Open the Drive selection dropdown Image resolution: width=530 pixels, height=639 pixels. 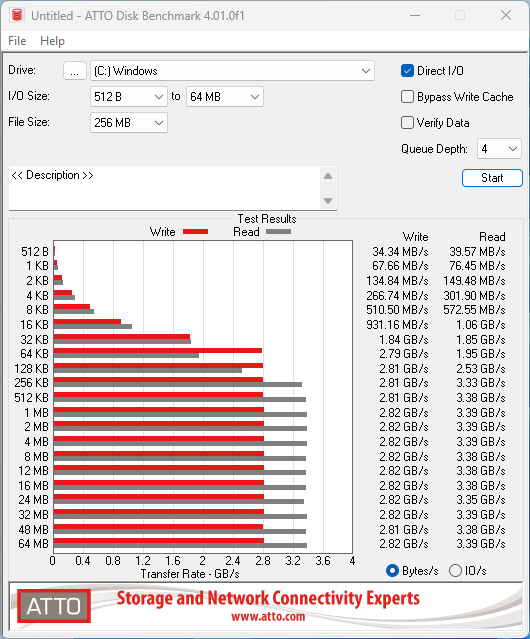pyautogui.click(x=232, y=71)
